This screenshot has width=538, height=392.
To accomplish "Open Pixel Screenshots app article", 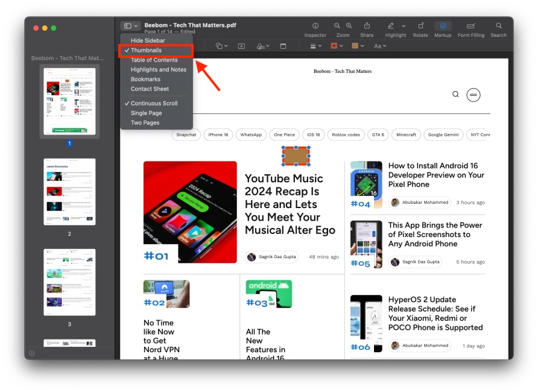I will click(435, 234).
